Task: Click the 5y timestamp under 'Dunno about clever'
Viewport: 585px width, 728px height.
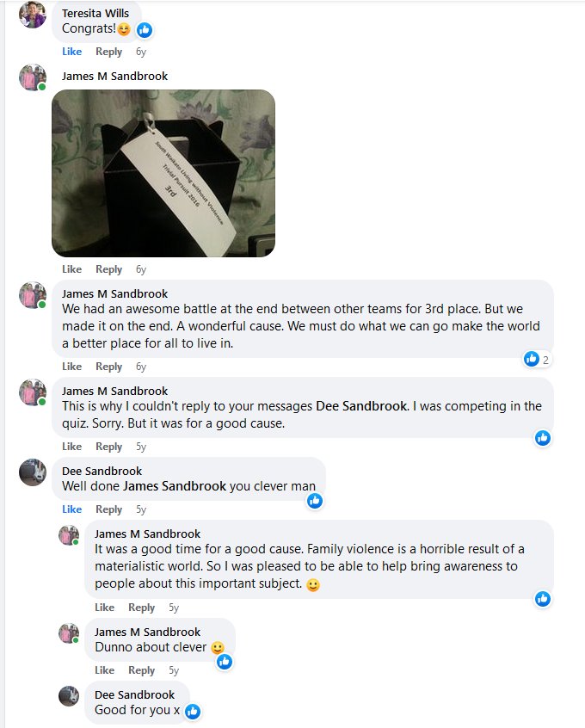Action: [x=174, y=670]
